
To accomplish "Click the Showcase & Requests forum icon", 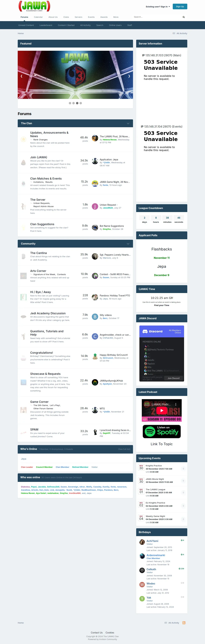I will (x=23, y=382).
